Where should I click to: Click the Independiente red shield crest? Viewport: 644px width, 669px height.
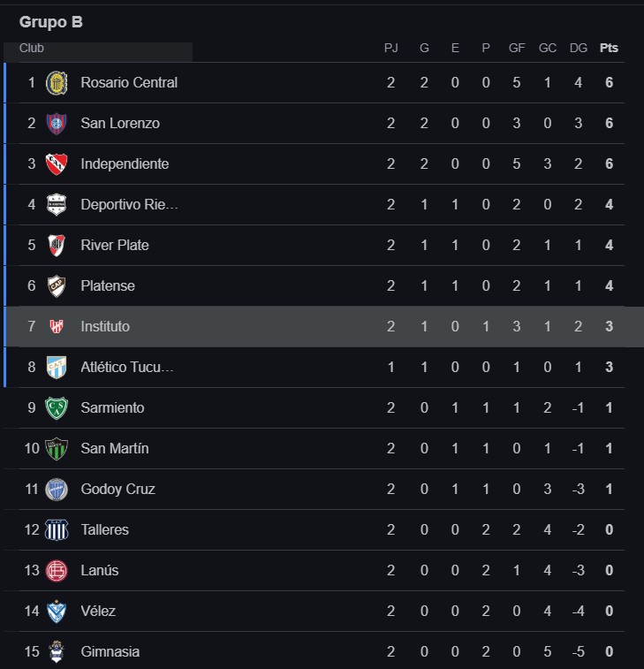[57, 163]
